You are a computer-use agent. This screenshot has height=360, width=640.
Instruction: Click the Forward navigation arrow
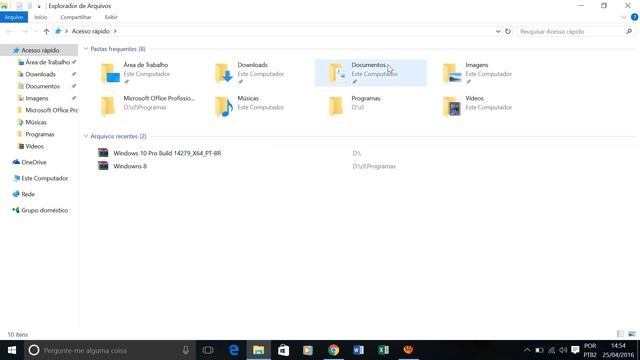pyautogui.click(x=24, y=31)
